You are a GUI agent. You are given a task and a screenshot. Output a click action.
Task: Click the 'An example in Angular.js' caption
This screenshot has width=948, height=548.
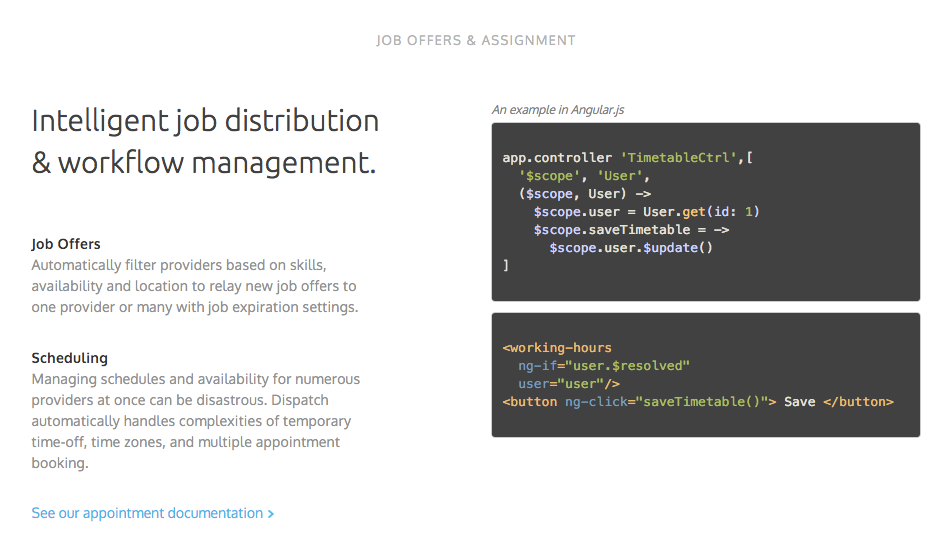[557, 109]
